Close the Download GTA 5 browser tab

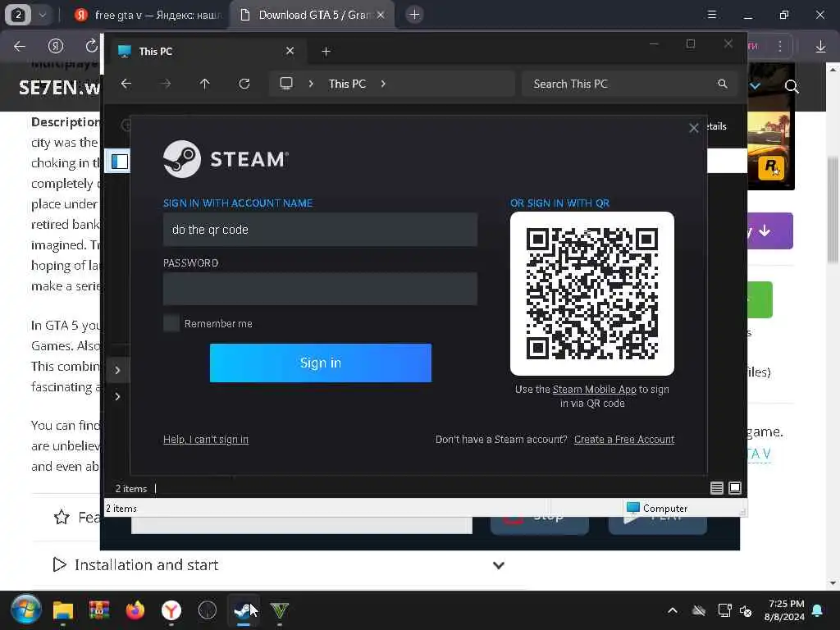381,15
